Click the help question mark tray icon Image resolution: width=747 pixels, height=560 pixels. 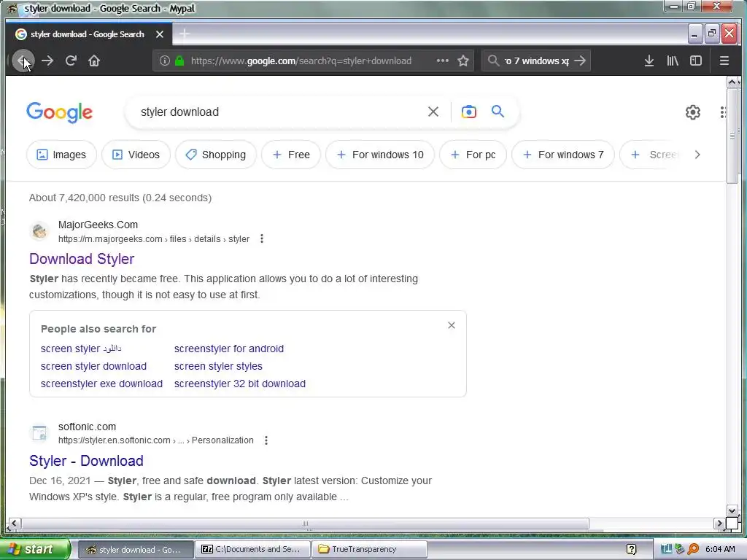click(631, 550)
